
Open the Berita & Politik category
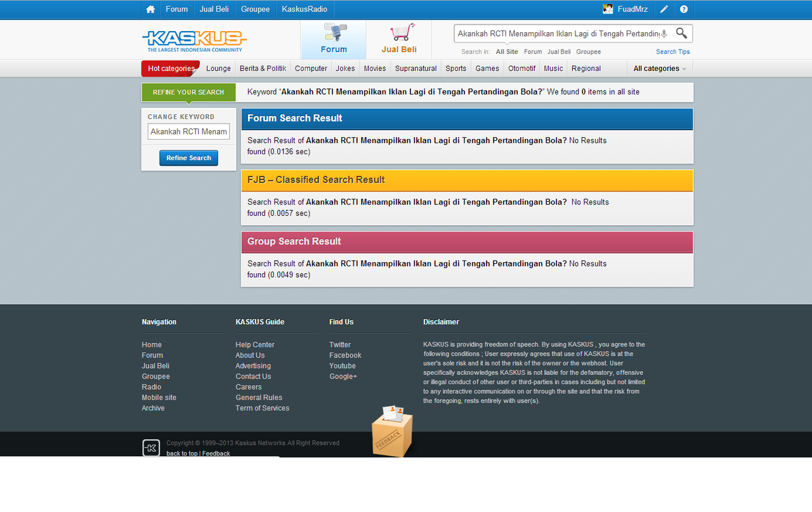263,69
